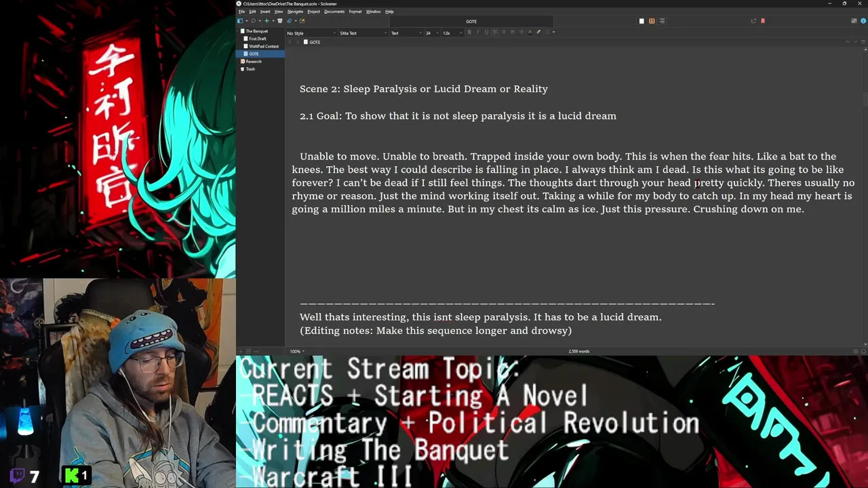The width and height of the screenshot is (868, 488).
Task: Open the blue Inspector info icon
Action: pos(863,21)
